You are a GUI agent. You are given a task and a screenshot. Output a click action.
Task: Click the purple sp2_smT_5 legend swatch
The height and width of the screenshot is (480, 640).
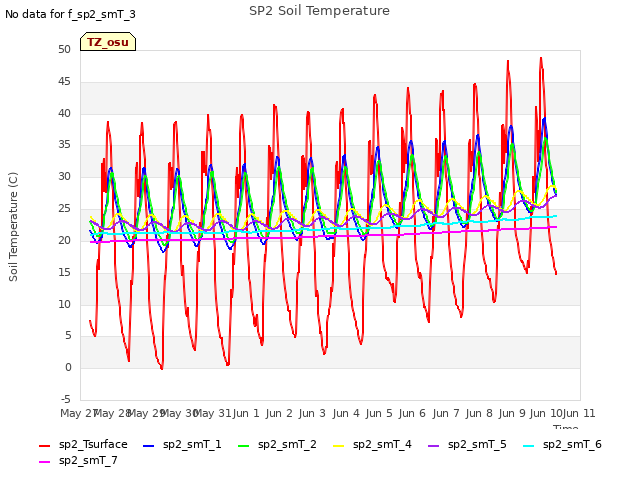tap(433, 446)
